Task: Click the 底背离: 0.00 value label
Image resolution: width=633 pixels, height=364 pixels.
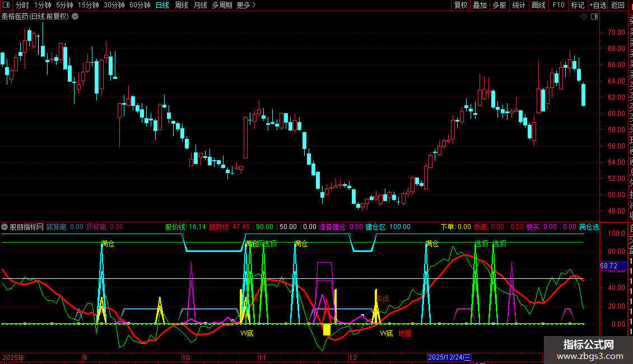Action: pyautogui.click(x=64, y=227)
